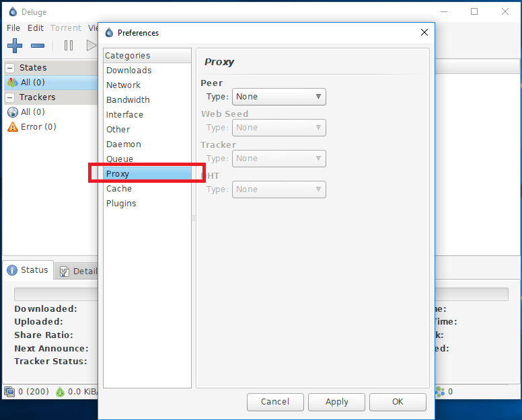Screen dimensions: 522x420
Task: Click OK to confirm preferences
Action: click(x=398, y=402)
